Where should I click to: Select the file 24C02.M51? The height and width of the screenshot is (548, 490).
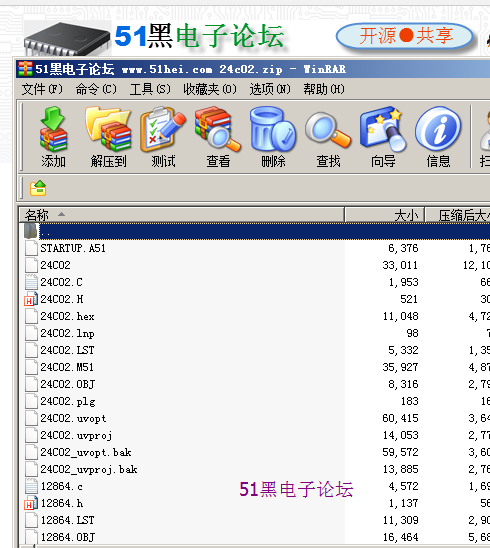tap(67, 367)
